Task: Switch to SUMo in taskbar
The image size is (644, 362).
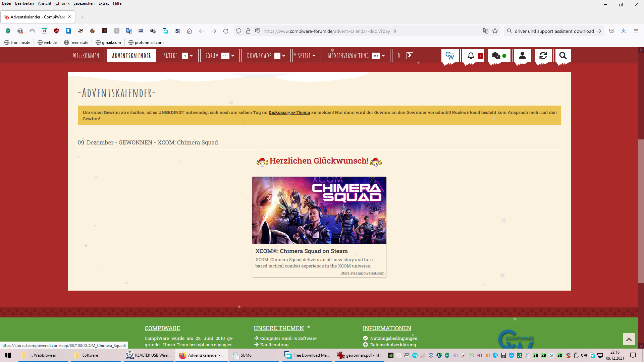Action: [x=254, y=355]
